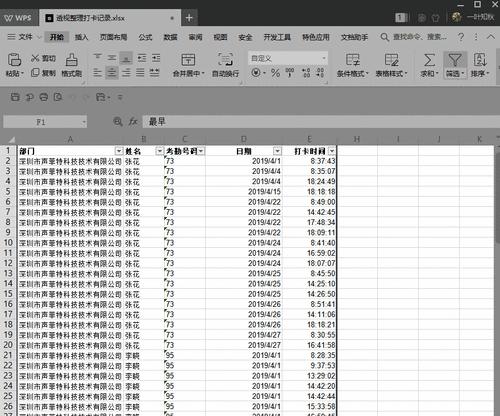Select the Format Painter brush
The width and height of the screenshot is (500, 416).
point(72,60)
